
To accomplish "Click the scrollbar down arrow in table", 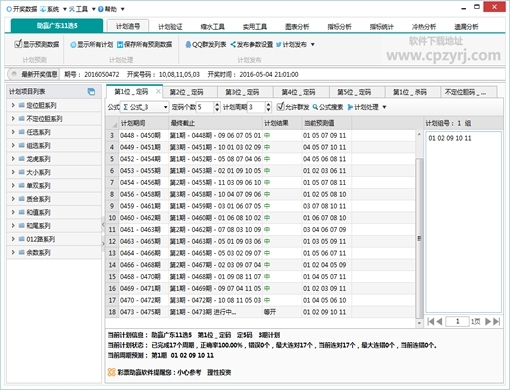I will point(419,323).
